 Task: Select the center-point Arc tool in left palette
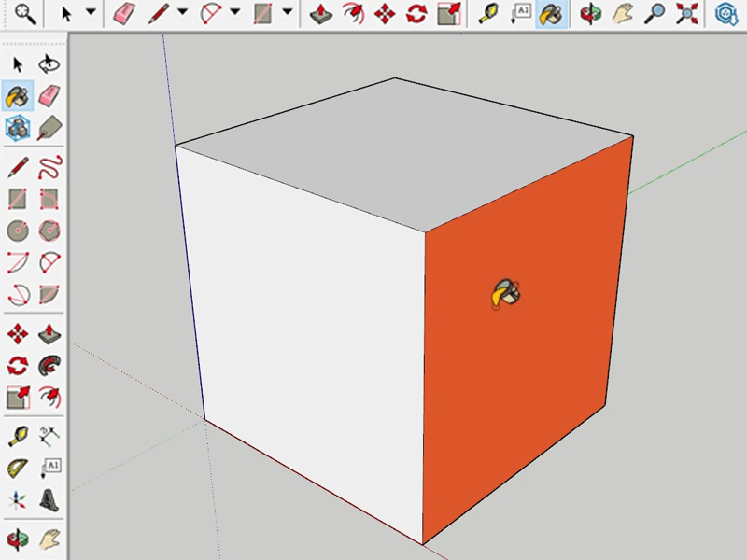tap(49, 262)
